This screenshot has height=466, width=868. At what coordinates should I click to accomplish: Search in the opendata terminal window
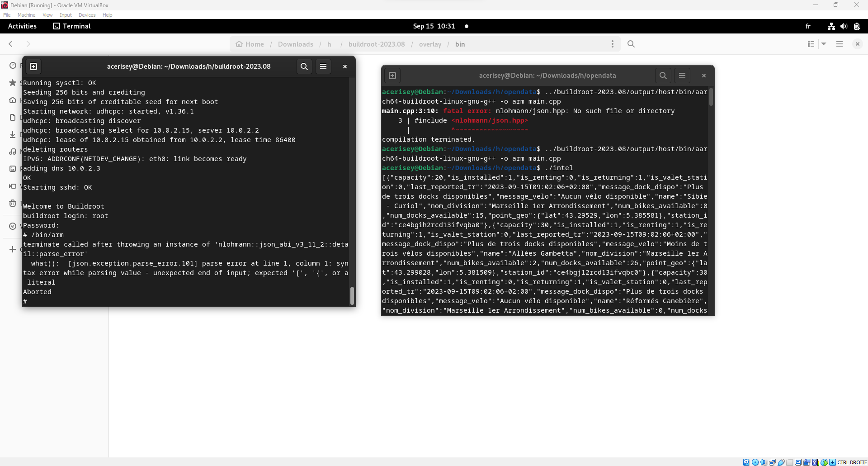pyautogui.click(x=663, y=76)
